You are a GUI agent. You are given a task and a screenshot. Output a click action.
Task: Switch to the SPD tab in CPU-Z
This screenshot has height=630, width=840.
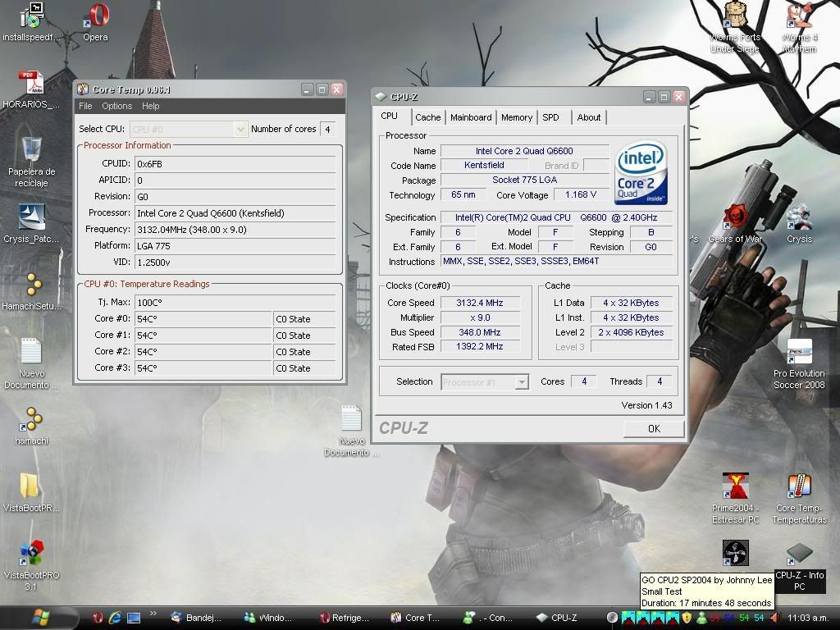[x=550, y=117]
